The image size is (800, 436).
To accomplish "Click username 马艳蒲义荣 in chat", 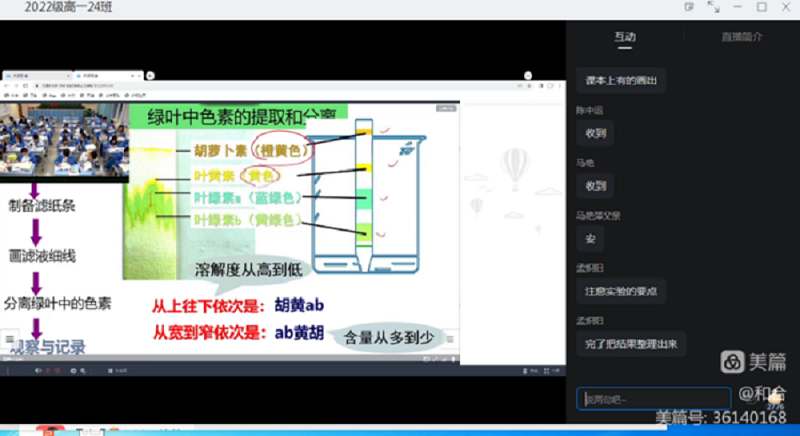I will [x=597, y=215].
